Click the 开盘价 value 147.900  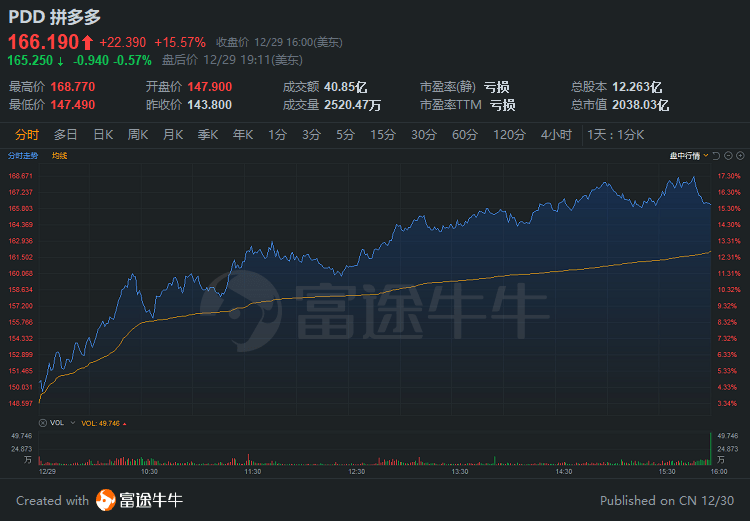click(210, 87)
